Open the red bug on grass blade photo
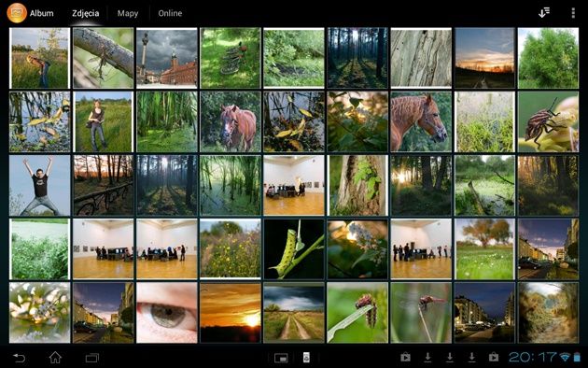This screenshot has width=588, height=368. [x=357, y=313]
